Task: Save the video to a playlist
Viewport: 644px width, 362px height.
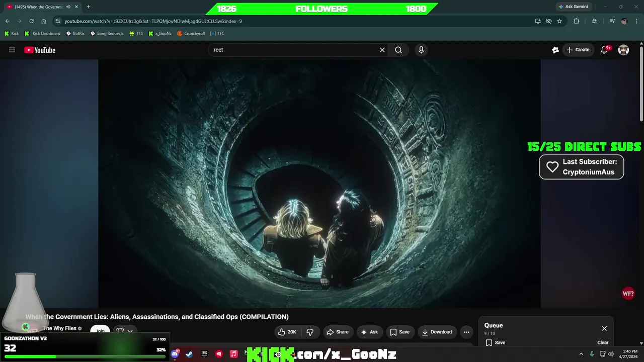Action: coord(400,332)
